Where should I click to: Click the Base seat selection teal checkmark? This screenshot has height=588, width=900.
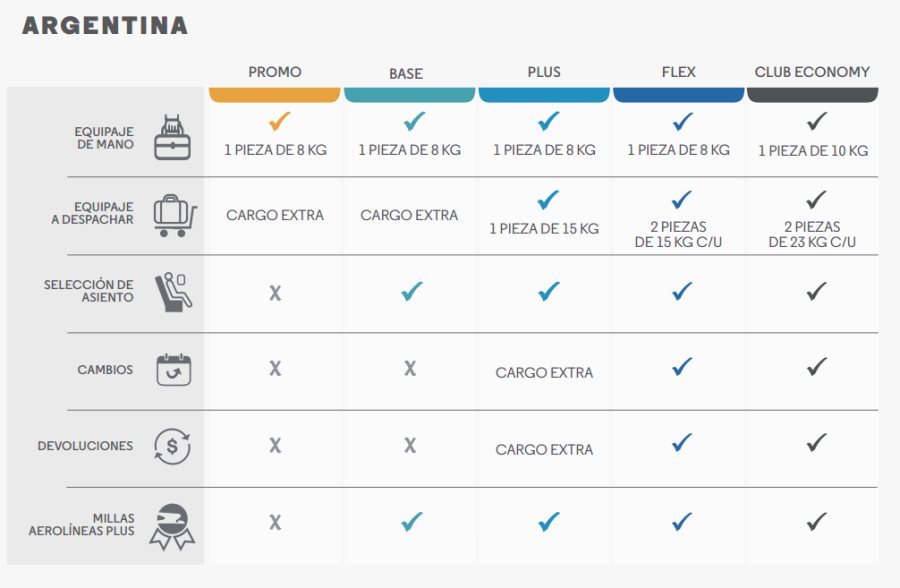(x=412, y=292)
